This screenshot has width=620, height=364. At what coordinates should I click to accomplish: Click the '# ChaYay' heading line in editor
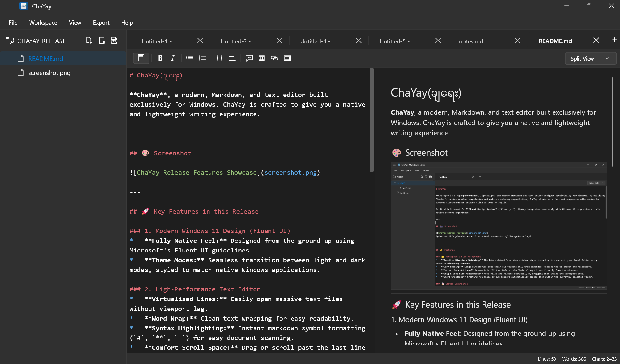[x=156, y=76]
